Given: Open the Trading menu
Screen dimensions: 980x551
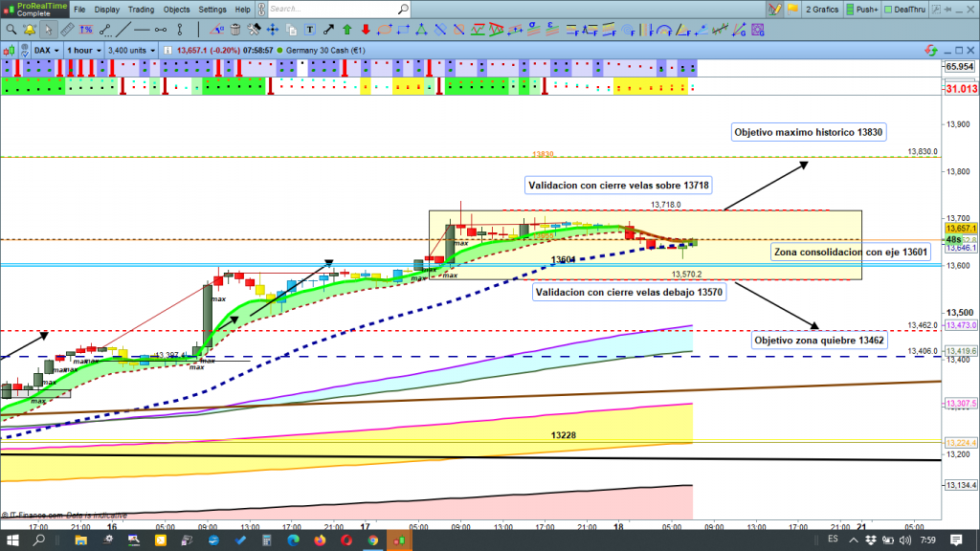Looking at the screenshot, I should (142, 10).
